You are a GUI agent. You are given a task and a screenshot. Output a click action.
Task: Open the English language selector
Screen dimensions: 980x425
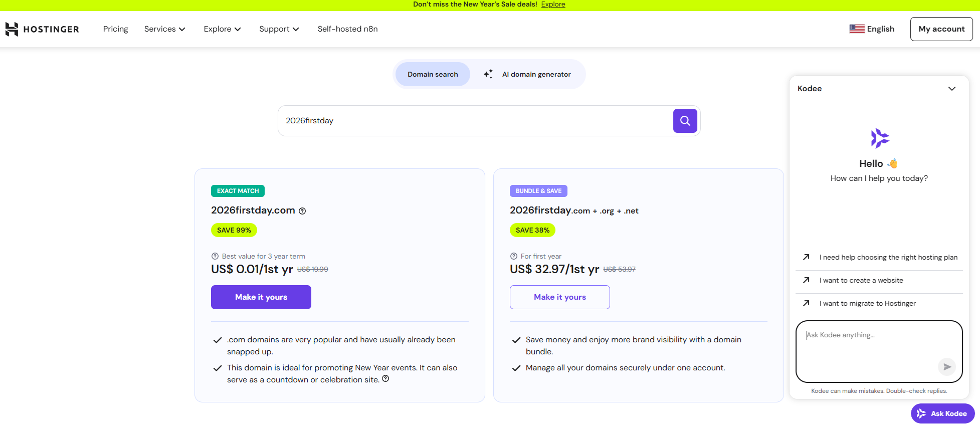pos(872,29)
